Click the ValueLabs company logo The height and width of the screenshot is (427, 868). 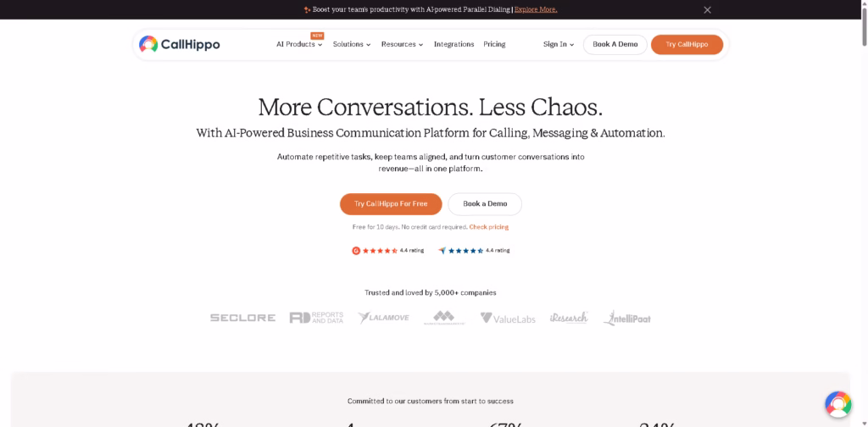click(x=508, y=318)
